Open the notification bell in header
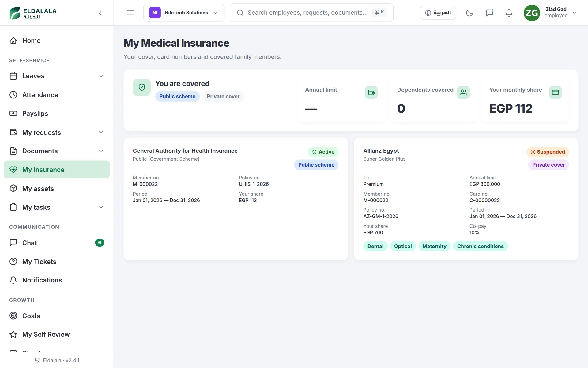 [509, 13]
